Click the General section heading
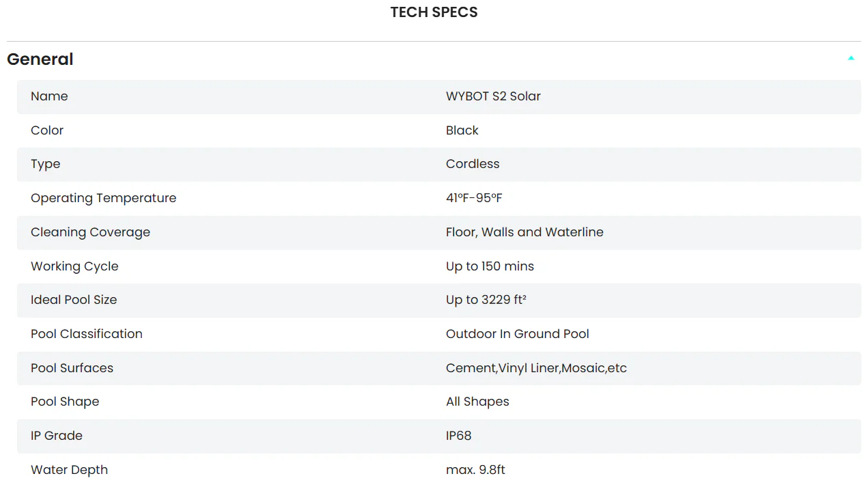868x489 pixels. point(40,59)
